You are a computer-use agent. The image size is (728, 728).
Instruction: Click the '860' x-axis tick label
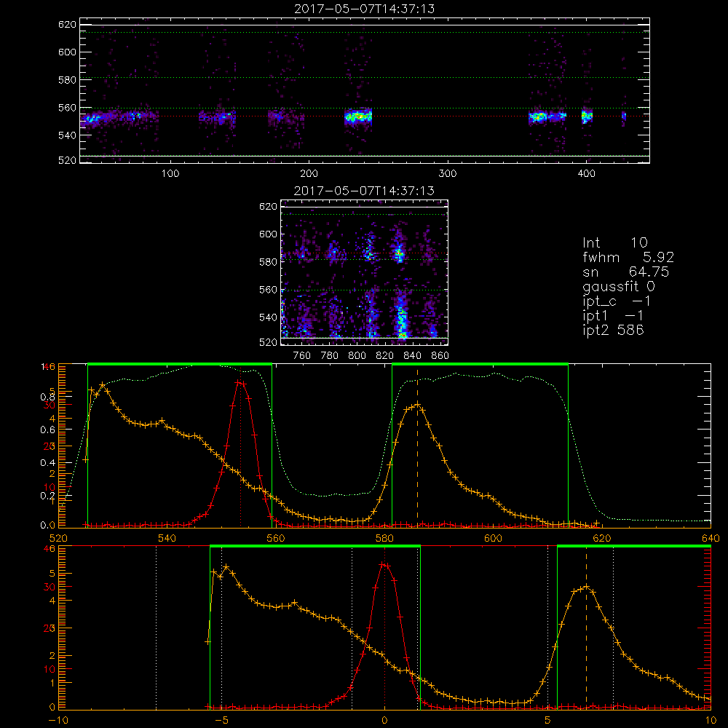(x=440, y=356)
